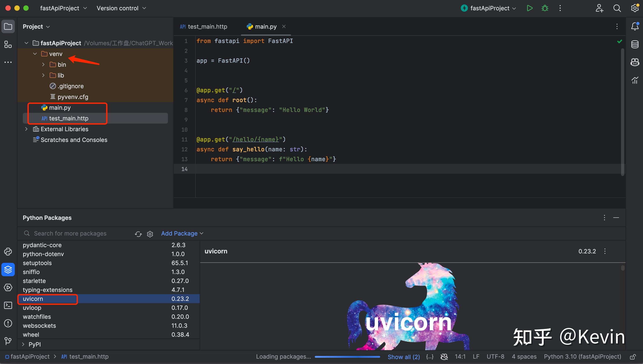Open the Terminal tool window
This screenshot has height=364, width=643.
pyautogui.click(x=8, y=305)
